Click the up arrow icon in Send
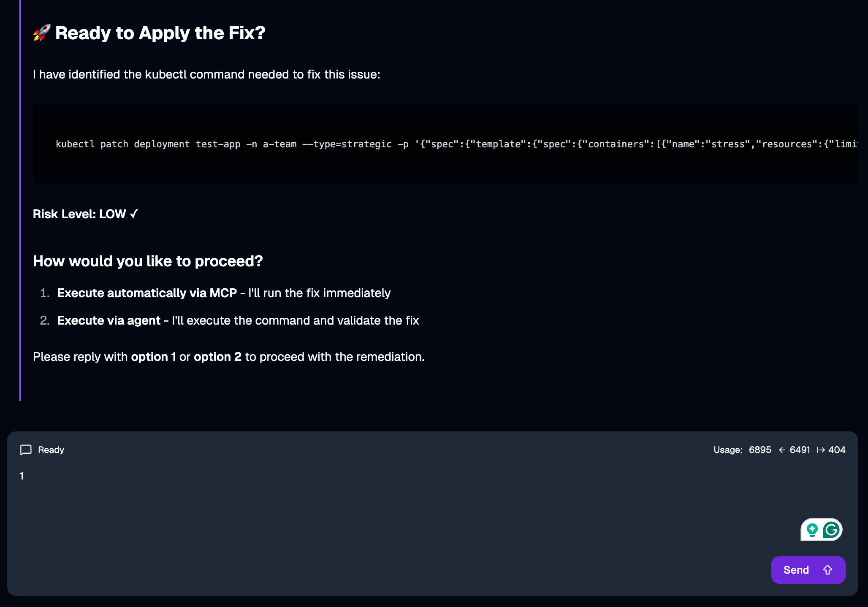868x607 pixels. [x=827, y=570]
